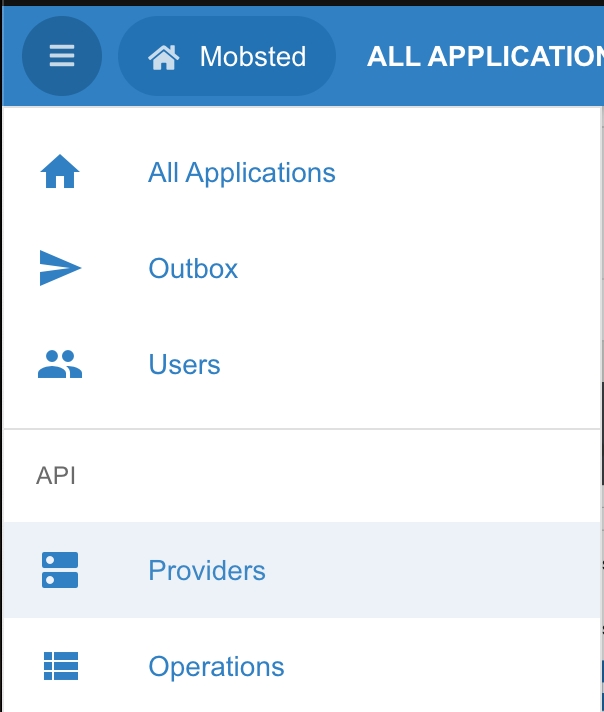This screenshot has height=712, width=604.
Task: Click the black strip above the blue header
Action: 300,3
